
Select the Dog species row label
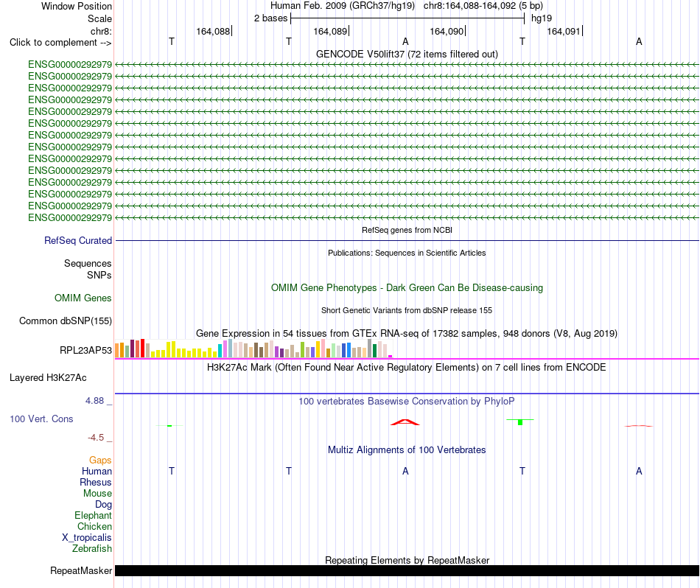[x=104, y=505]
